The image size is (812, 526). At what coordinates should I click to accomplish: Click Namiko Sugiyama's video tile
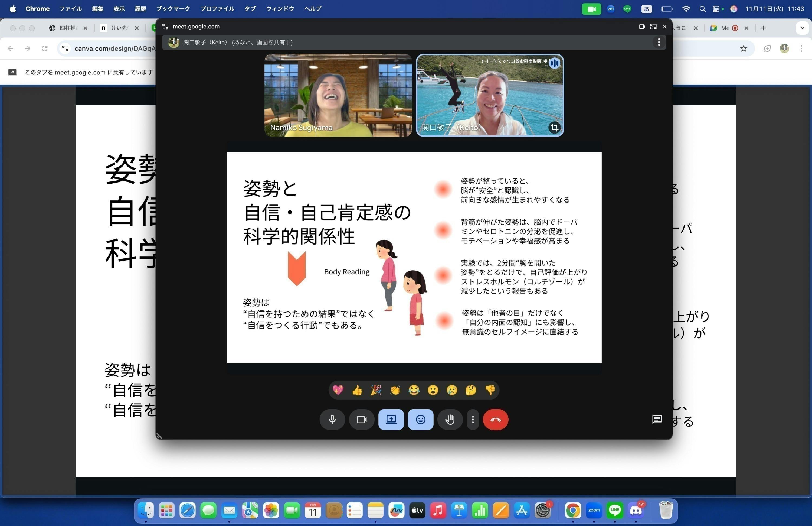point(338,95)
